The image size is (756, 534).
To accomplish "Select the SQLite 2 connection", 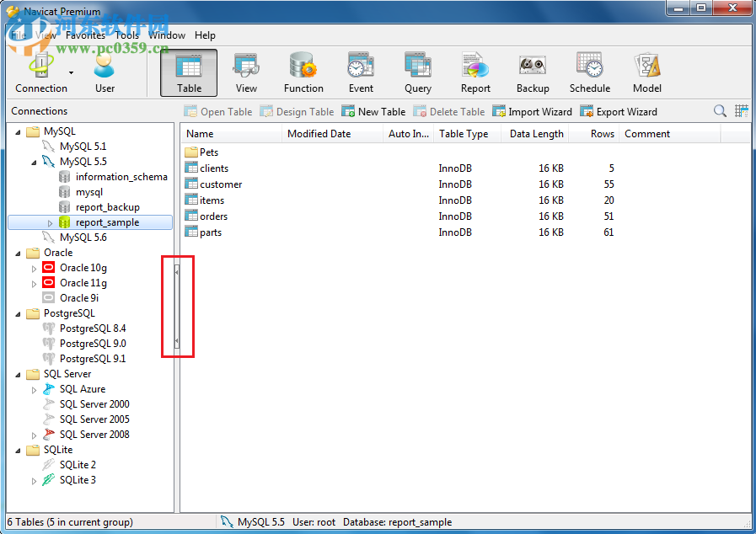I will point(78,465).
